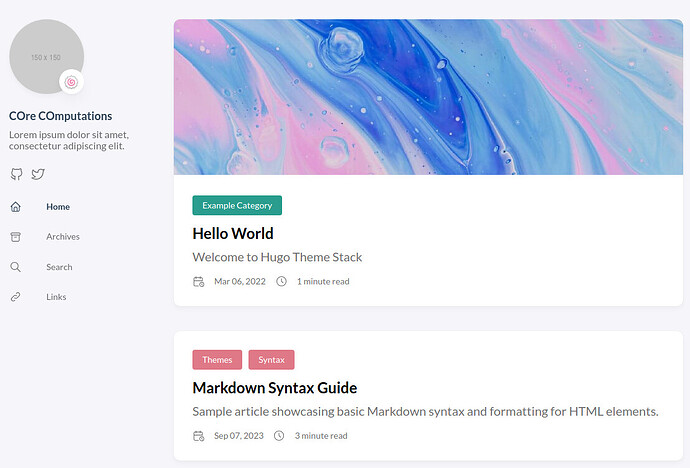
Task: Open the Search menu item
Action: (x=59, y=267)
